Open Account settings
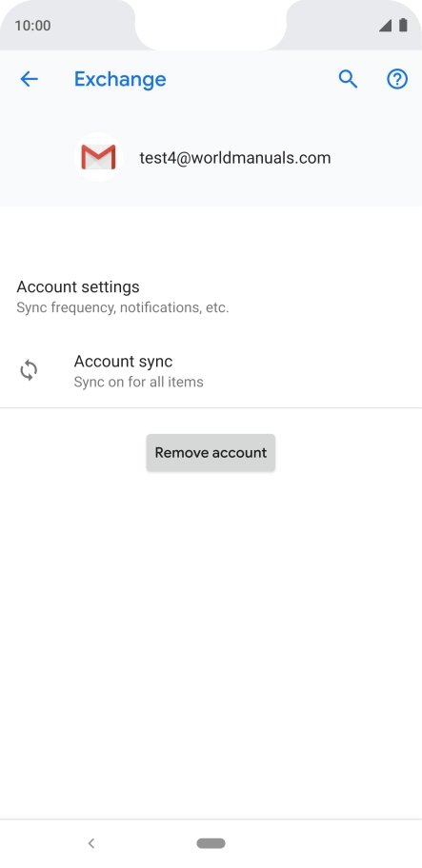Viewport: 422px width, 868px height. point(211,296)
